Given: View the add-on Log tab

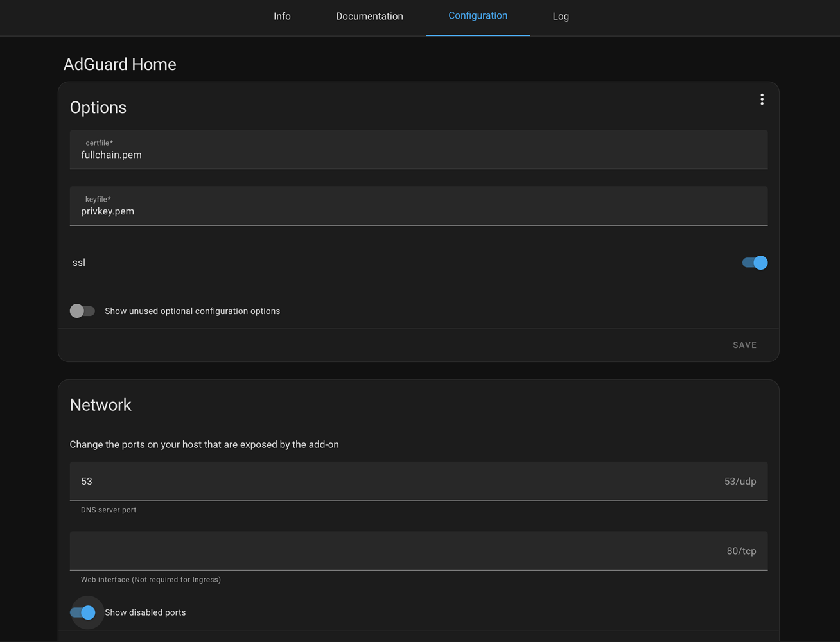Looking at the screenshot, I should [x=560, y=16].
